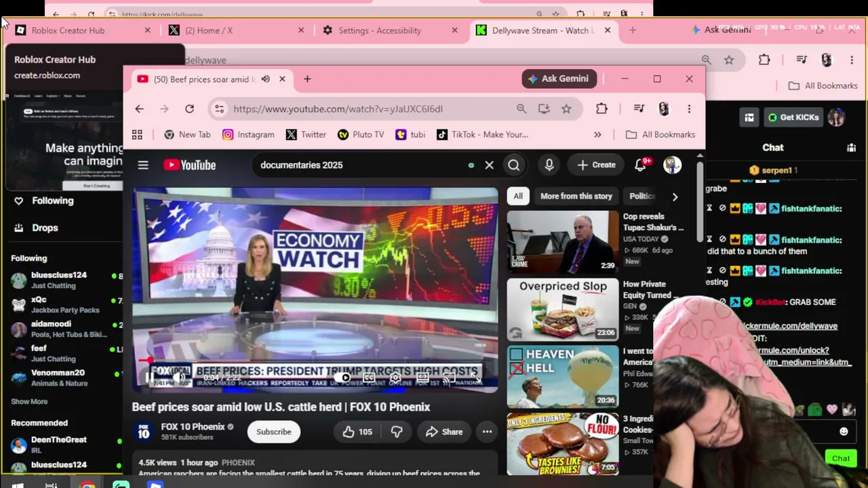Open the Overpriced Slop video thumbnail
868x488 pixels.
point(563,309)
